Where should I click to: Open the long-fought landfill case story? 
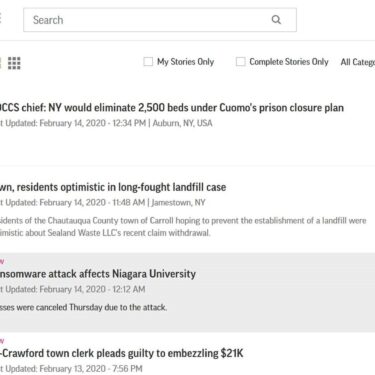113,187
